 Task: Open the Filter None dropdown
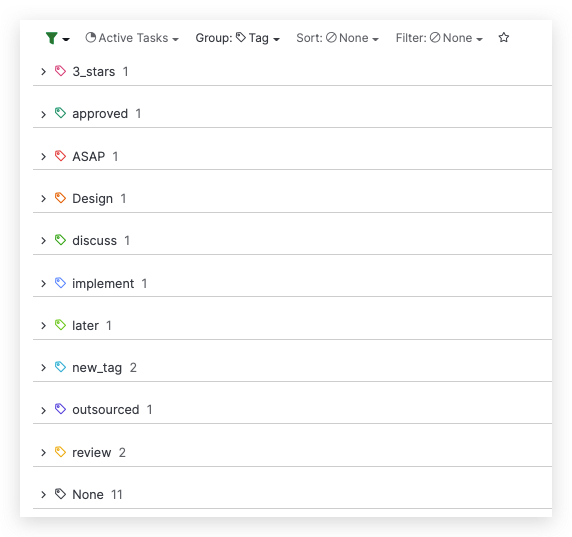tap(439, 38)
